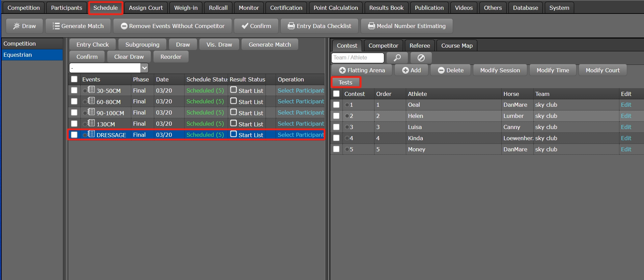Click the clear filter circle-slash icon
The height and width of the screenshot is (280, 644).
pos(421,58)
